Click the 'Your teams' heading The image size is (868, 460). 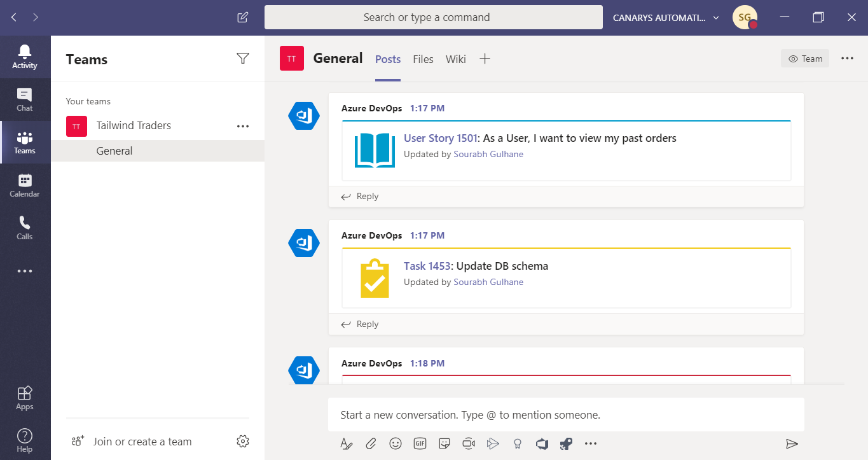tap(88, 101)
